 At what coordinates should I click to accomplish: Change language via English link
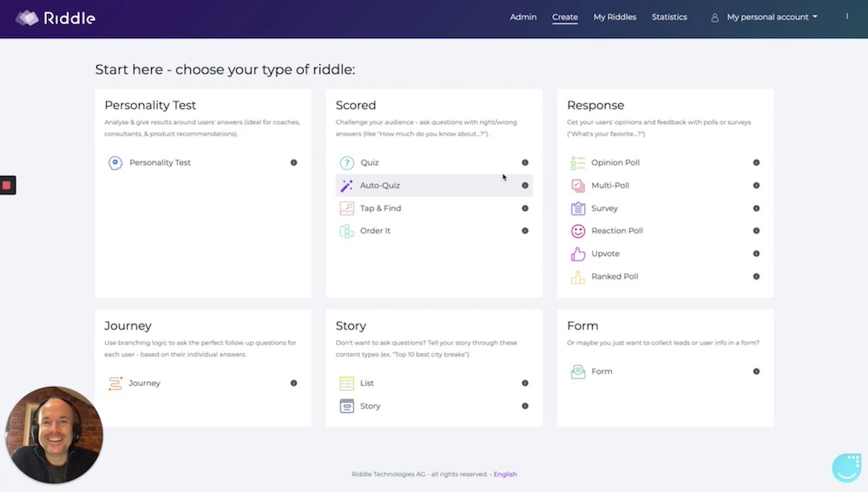pyautogui.click(x=505, y=475)
